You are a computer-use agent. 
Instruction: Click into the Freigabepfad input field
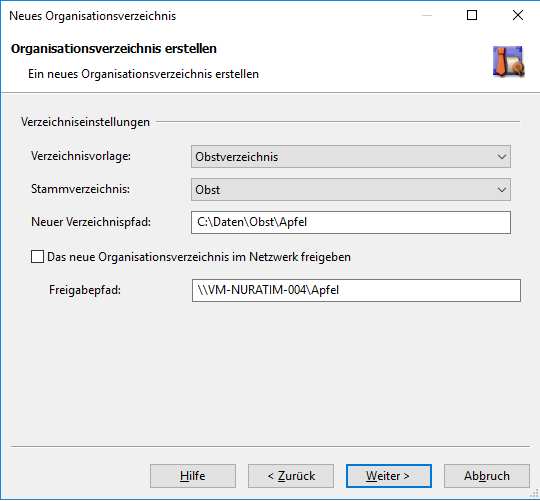356,290
